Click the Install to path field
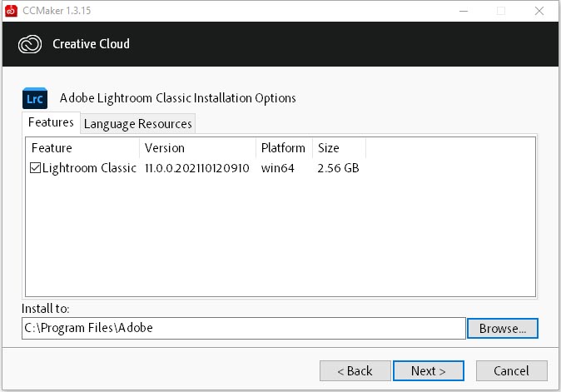 tap(244, 328)
